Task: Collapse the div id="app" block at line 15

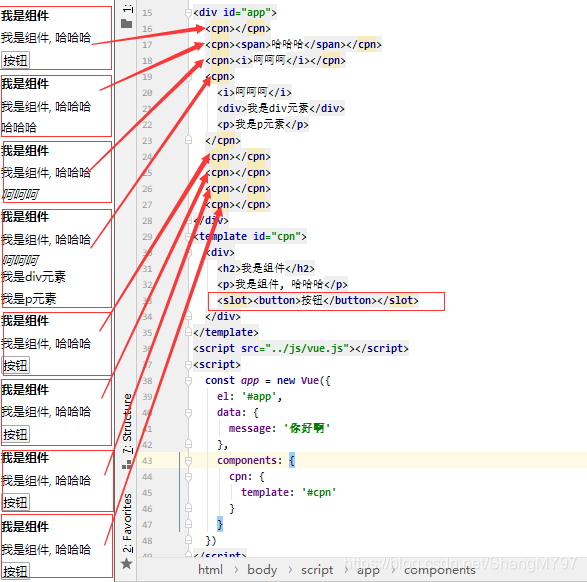Action: pos(188,13)
